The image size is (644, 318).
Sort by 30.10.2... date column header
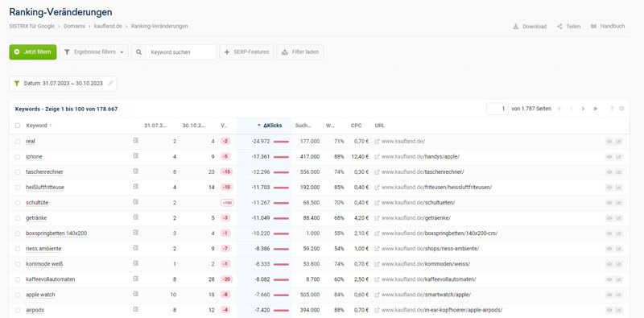pyautogui.click(x=194, y=126)
